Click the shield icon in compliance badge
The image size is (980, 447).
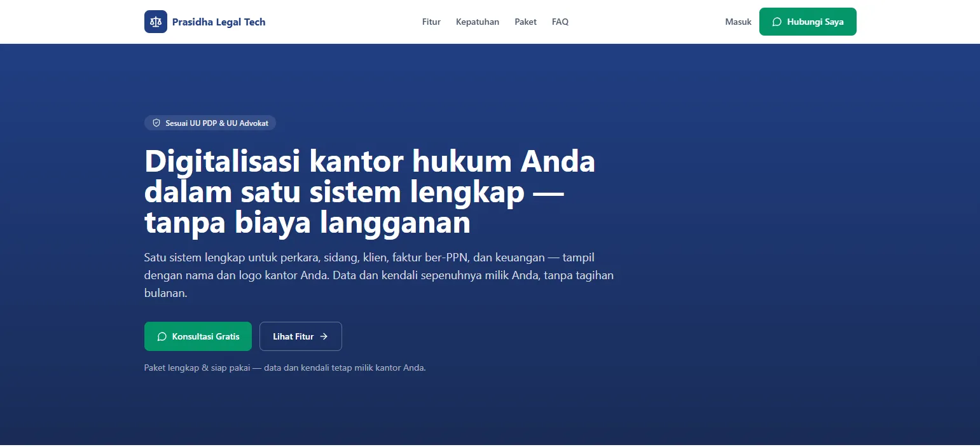[156, 123]
